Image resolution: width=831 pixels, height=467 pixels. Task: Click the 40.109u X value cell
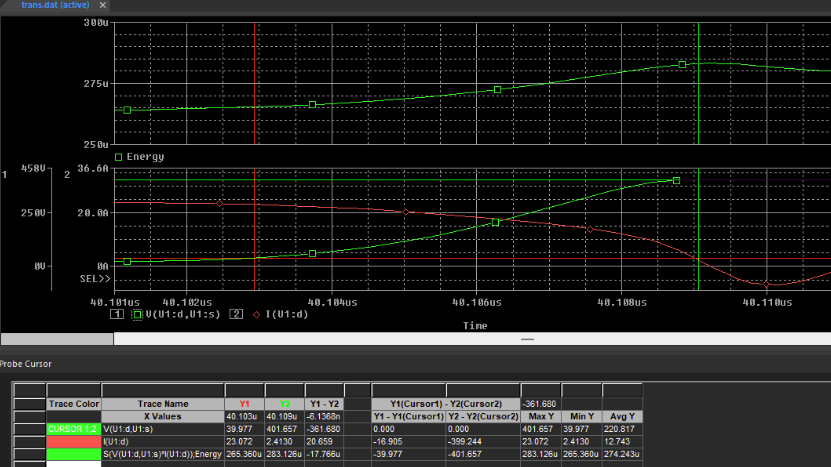[x=285, y=417]
